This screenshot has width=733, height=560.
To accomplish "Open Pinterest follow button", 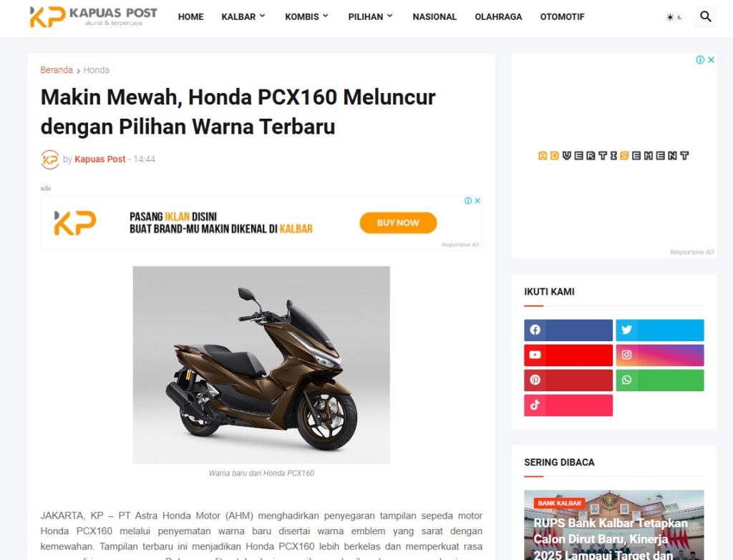I will (568, 380).
